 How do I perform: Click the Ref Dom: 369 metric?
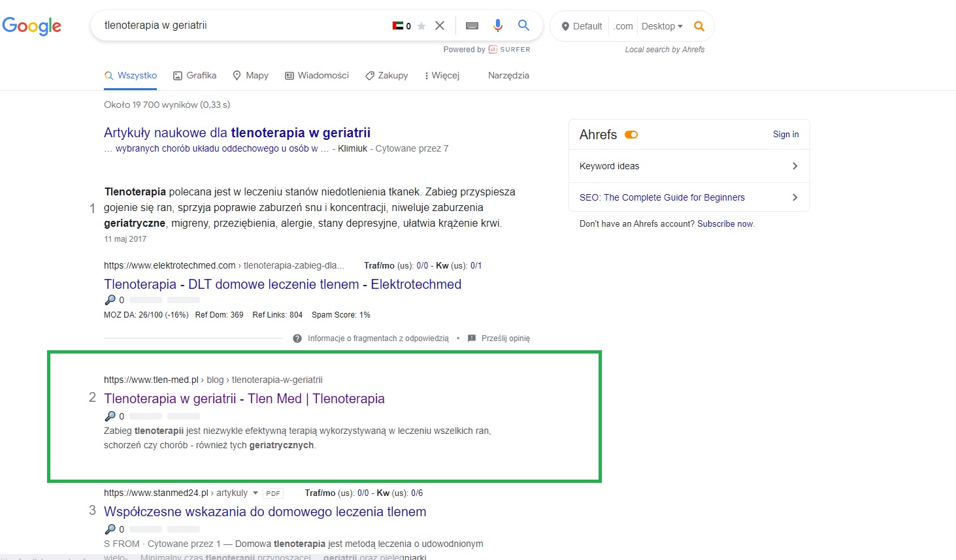coord(220,315)
